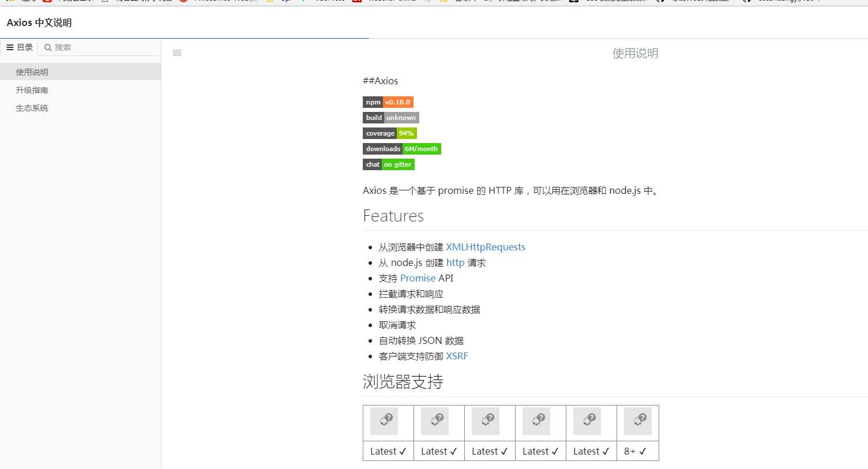
Task: Open the 目录 table of contents tab
Action: coord(20,47)
